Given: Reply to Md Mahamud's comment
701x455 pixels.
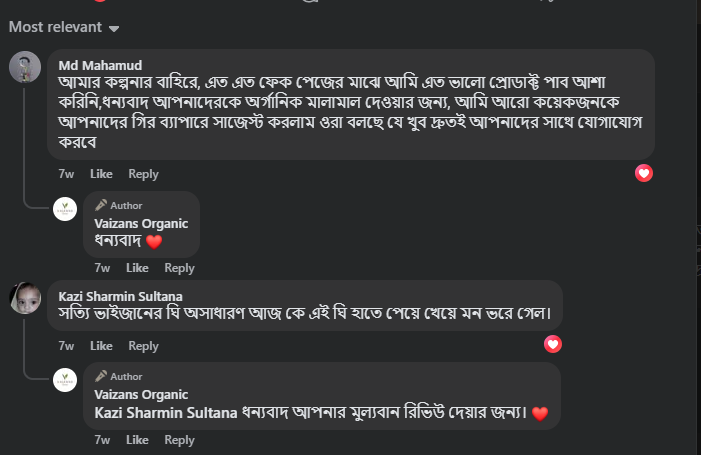Looking at the screenshot, I should tap(143, 174).
